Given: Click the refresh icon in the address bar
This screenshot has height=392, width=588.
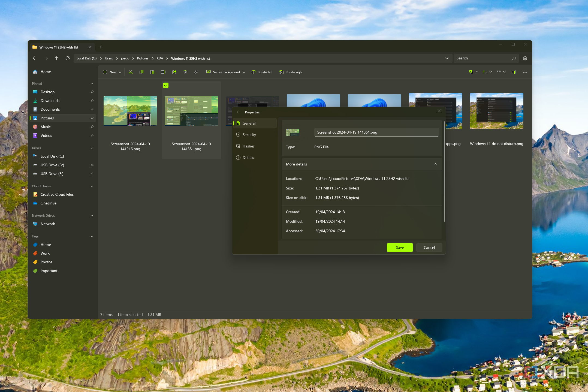Looking at the screenshot, I should (68, 58).
